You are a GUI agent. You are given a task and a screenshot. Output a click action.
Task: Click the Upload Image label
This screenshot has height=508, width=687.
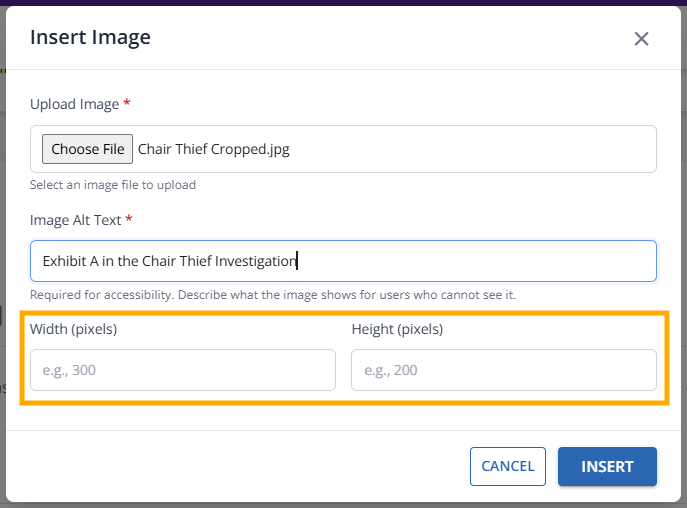pos(74,104)
